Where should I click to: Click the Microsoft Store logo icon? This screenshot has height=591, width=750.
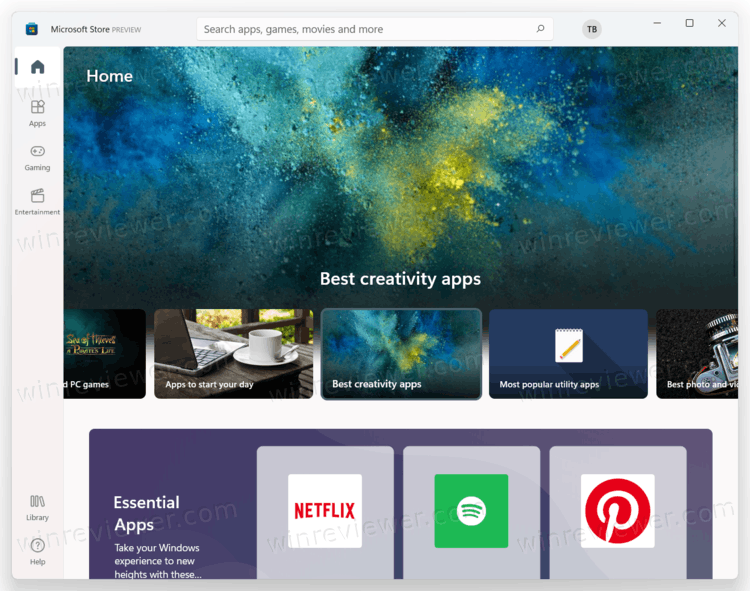click(x=32, y=29)
